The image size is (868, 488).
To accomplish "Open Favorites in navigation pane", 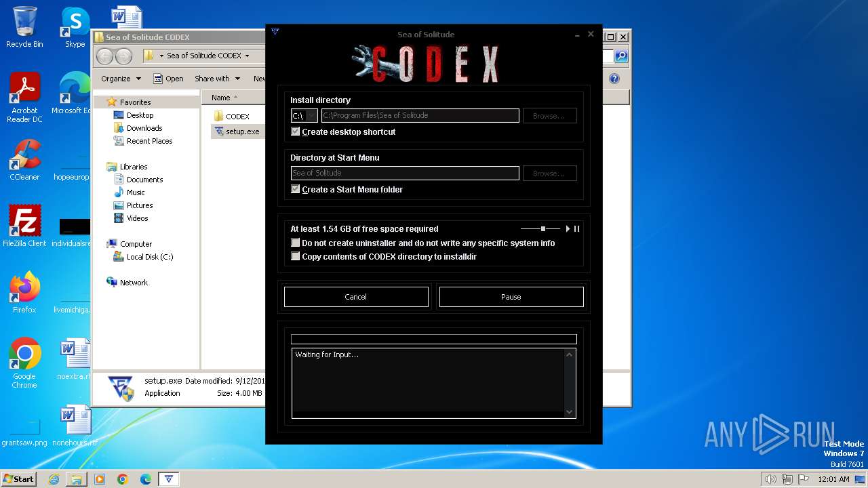I will (135, 102).
